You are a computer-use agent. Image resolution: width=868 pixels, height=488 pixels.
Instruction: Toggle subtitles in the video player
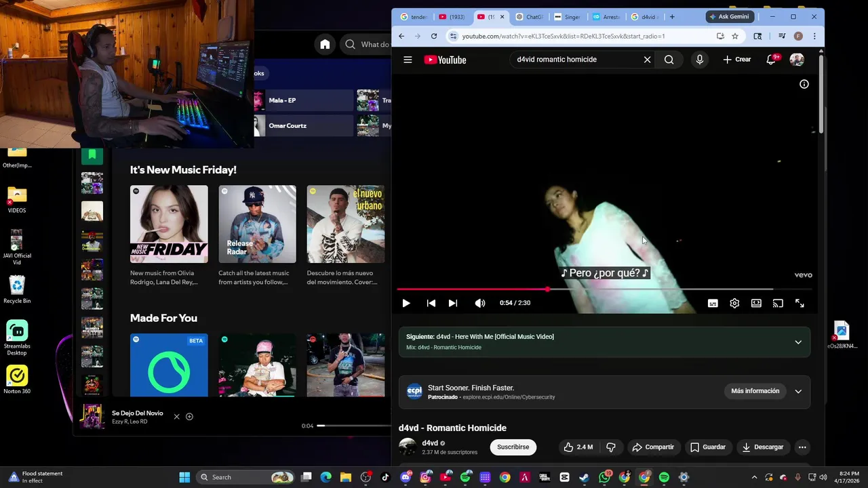pyautogui.click(x=713, y=303)
